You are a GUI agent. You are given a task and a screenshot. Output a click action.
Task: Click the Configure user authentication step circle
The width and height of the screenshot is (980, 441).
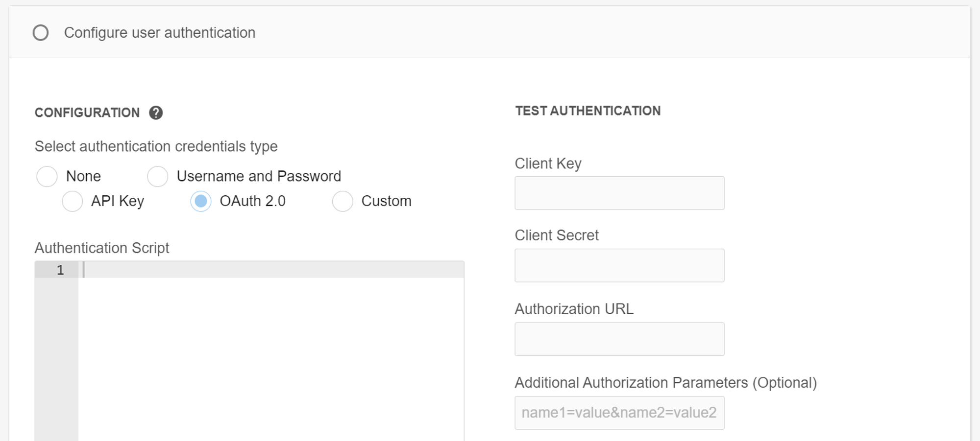(41, 33)
